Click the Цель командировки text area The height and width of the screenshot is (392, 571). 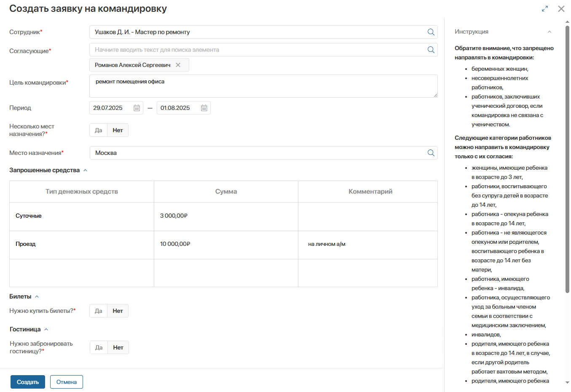(263, 86)
